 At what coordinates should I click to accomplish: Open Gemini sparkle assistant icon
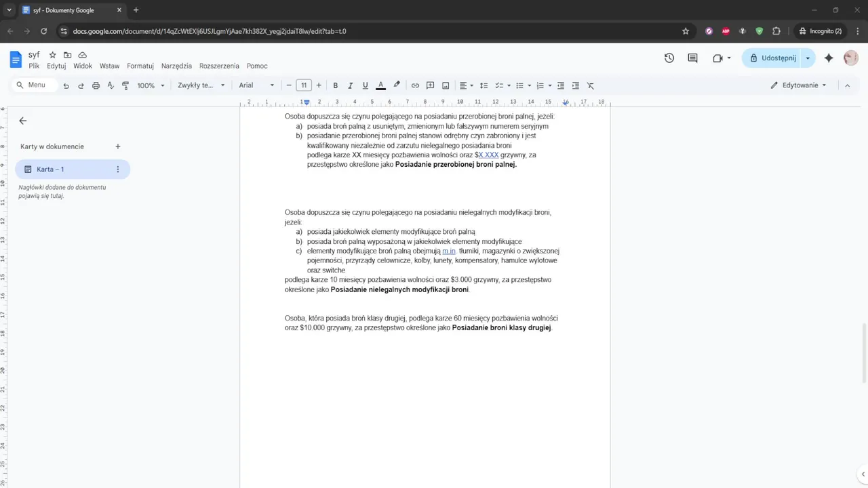pyautogui.click(x=828, y=58)
